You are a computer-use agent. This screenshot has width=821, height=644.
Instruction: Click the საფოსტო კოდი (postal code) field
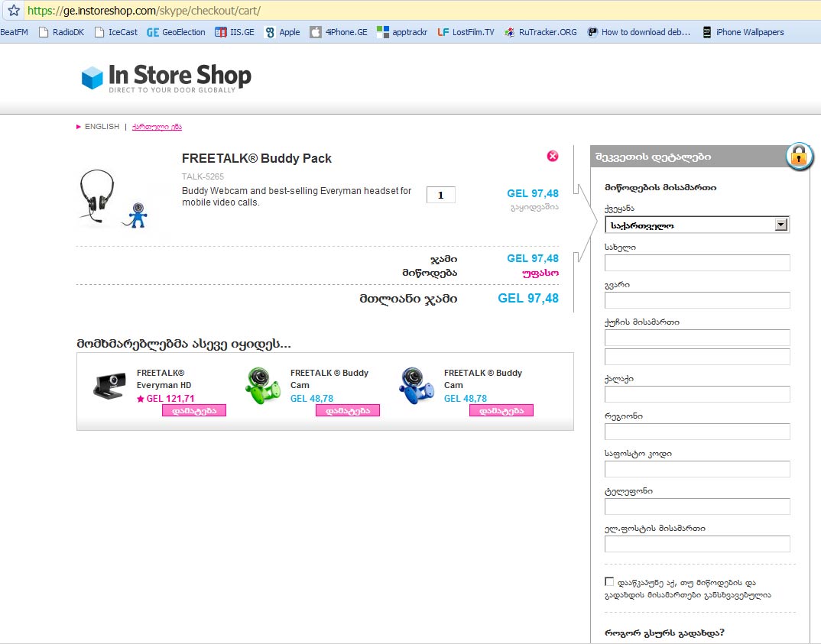point(697,469)
